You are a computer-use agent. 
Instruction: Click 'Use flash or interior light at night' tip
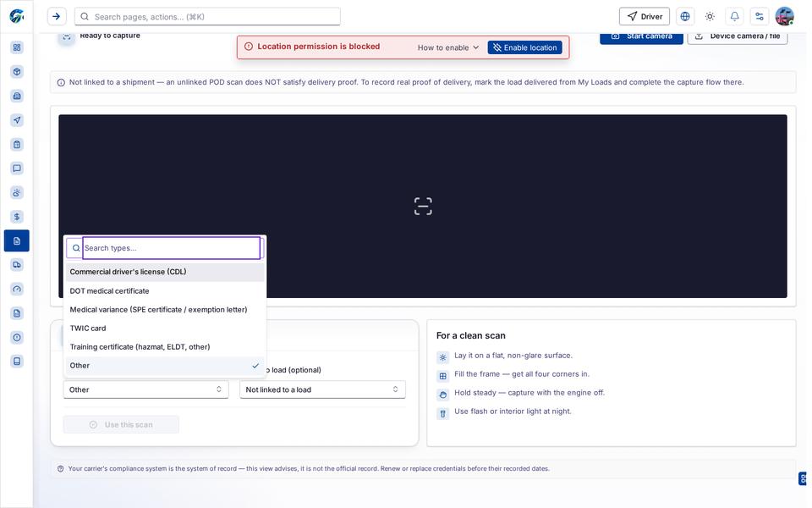pos(513,411)
